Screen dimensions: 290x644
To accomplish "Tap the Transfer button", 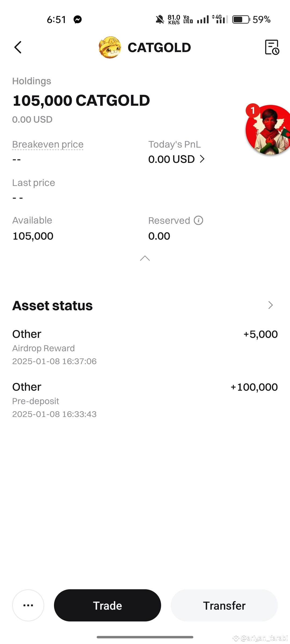I will click(224, 605).
